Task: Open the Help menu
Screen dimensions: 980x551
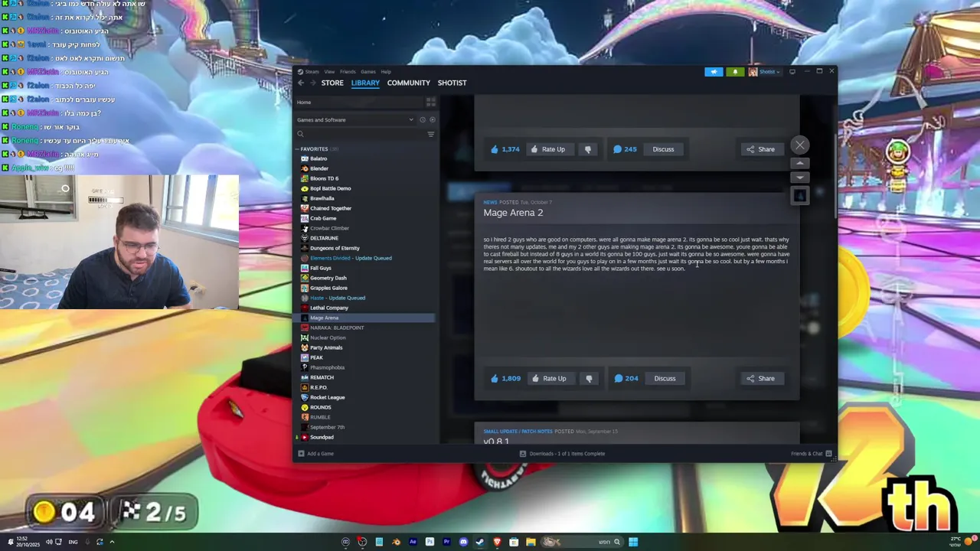Action: [x=386, y=72]
